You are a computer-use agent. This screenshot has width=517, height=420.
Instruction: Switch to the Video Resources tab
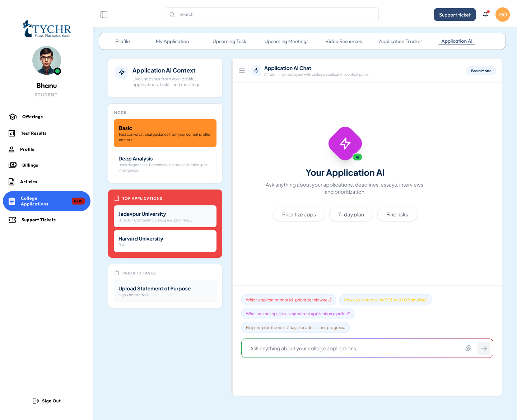click(x=344, y=41)
